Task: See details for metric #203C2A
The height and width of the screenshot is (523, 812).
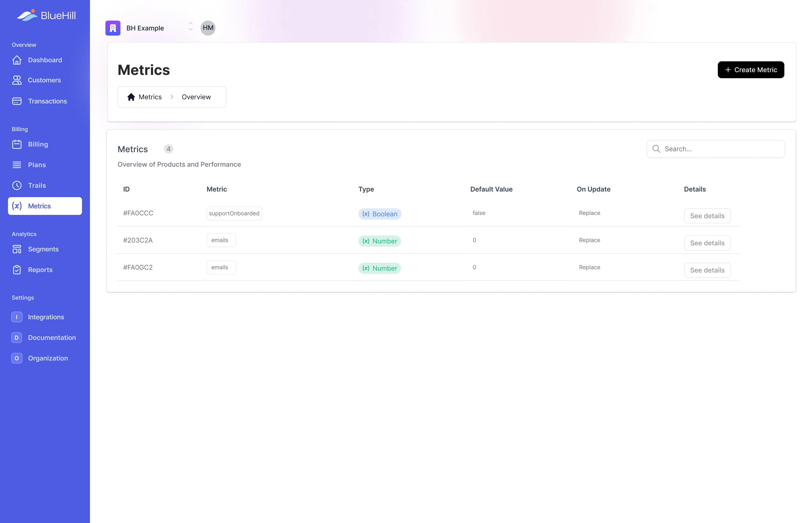Action: point(707,243)
